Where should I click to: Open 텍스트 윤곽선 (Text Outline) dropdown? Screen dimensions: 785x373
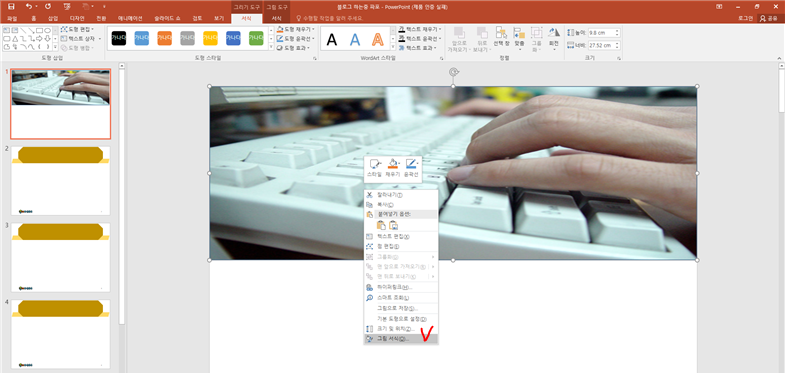421,39
